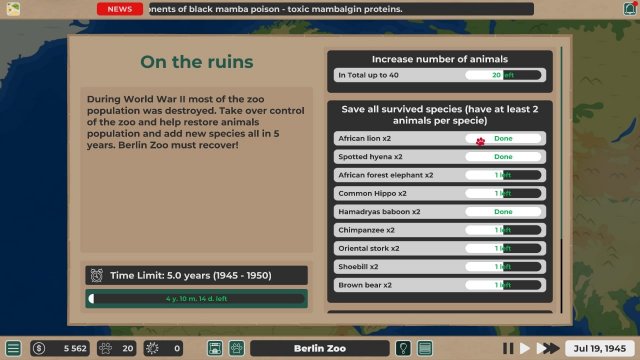Select the African forest elephant x2 objective
The image size is (640, 360).
(x=440, y=175)
